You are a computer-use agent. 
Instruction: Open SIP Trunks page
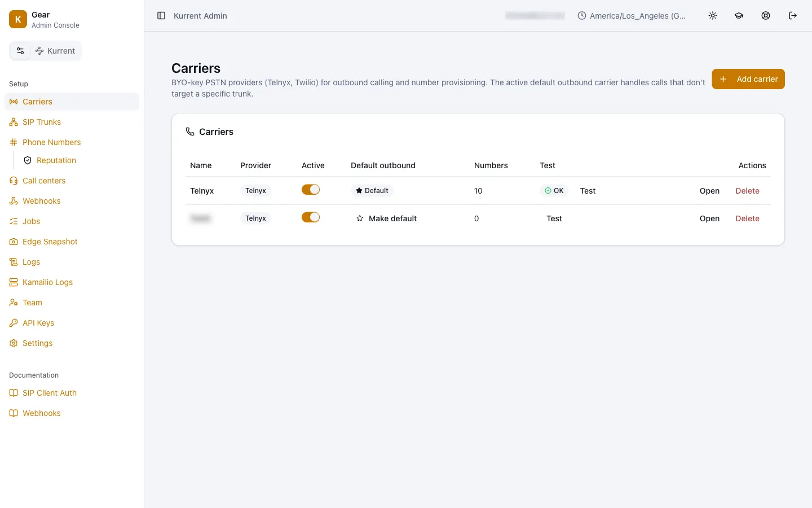coord(72,122)
